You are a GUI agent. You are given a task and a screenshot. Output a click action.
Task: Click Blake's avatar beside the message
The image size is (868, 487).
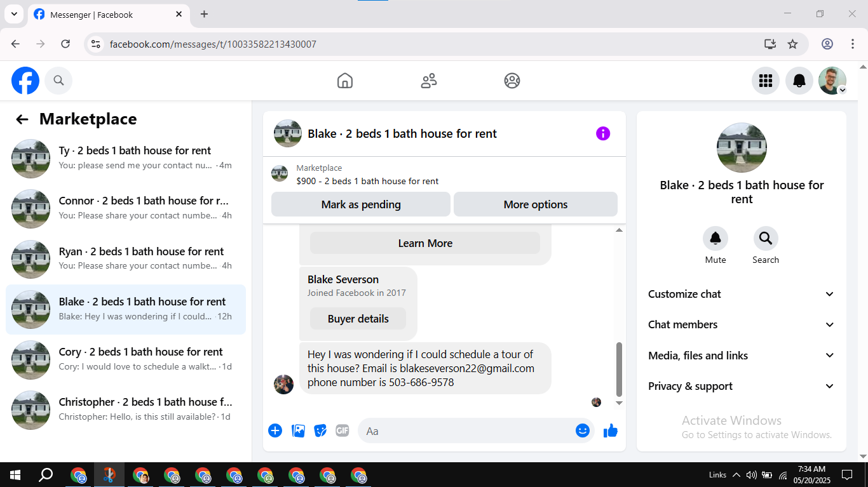[x=283, y=384]
